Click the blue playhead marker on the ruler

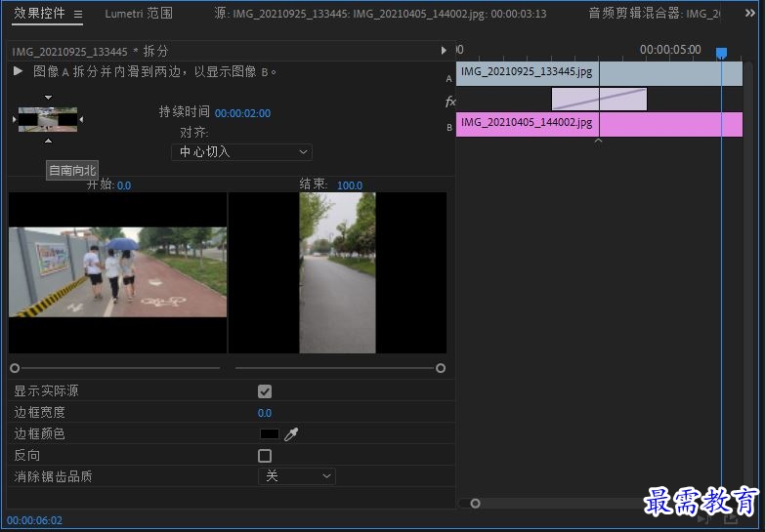721,53
